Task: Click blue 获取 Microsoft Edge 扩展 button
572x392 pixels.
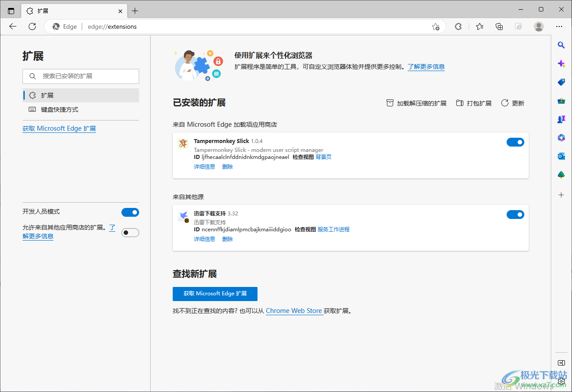Action: [215, 294]
